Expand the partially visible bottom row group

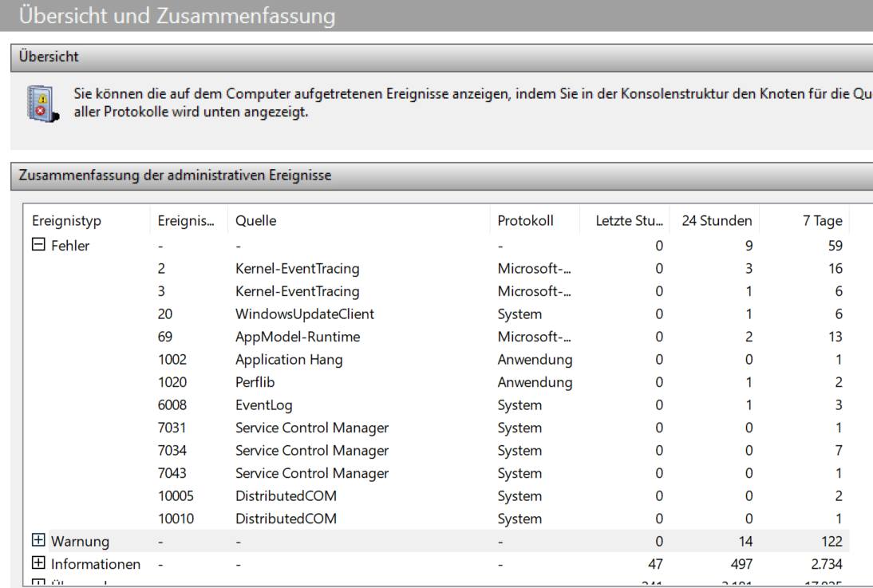tap(38, 583)
